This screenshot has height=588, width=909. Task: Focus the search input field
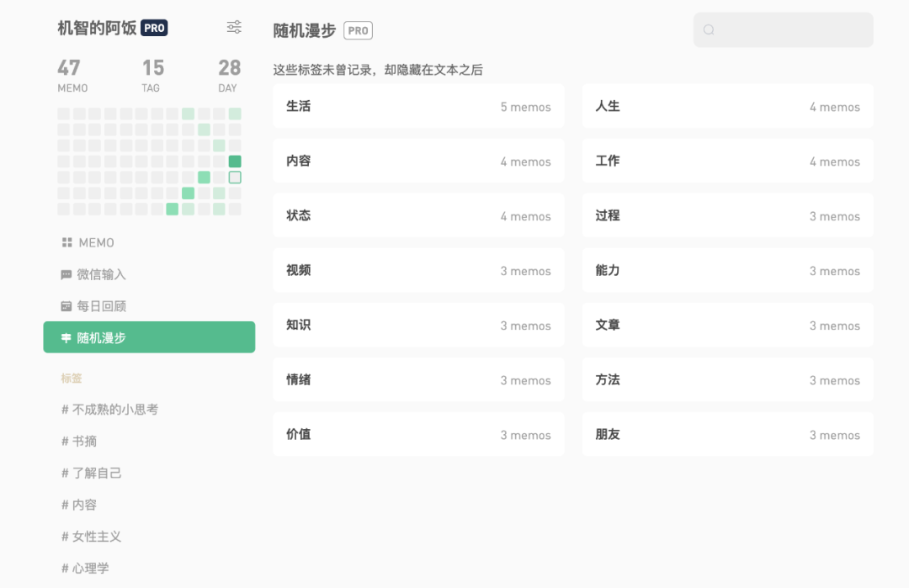[784, 29]
